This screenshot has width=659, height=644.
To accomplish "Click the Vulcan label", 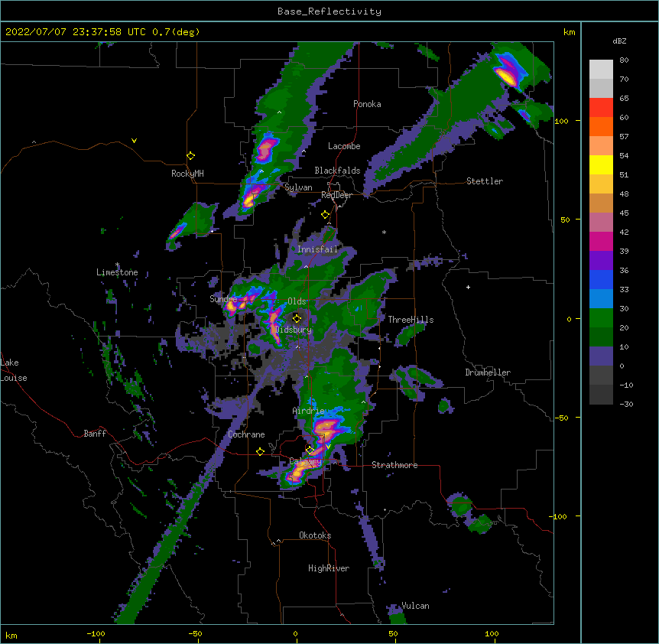I will [415, 606].
